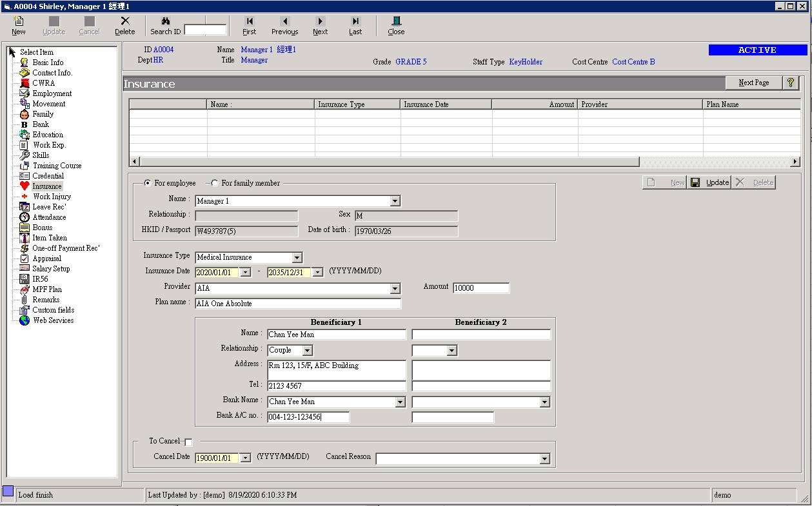Click the Search ID binoculars icon

pos(166,21)
